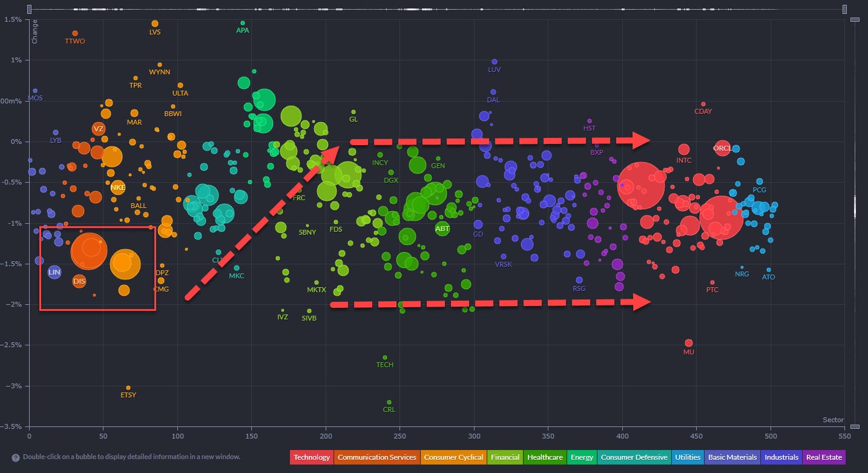Click the Real Estate legend button
The height and width of the screenshot is (473, 868).
[x=823, y=457]
